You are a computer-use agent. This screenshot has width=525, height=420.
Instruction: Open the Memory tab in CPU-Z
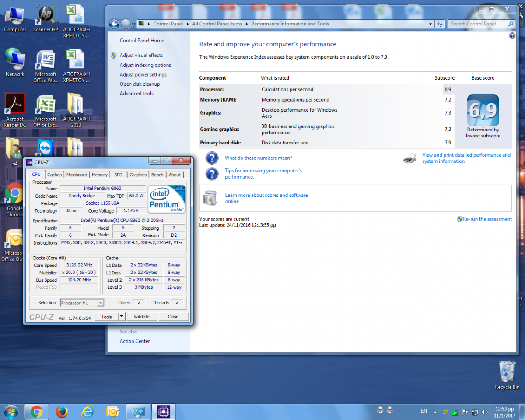click(100, 175)
